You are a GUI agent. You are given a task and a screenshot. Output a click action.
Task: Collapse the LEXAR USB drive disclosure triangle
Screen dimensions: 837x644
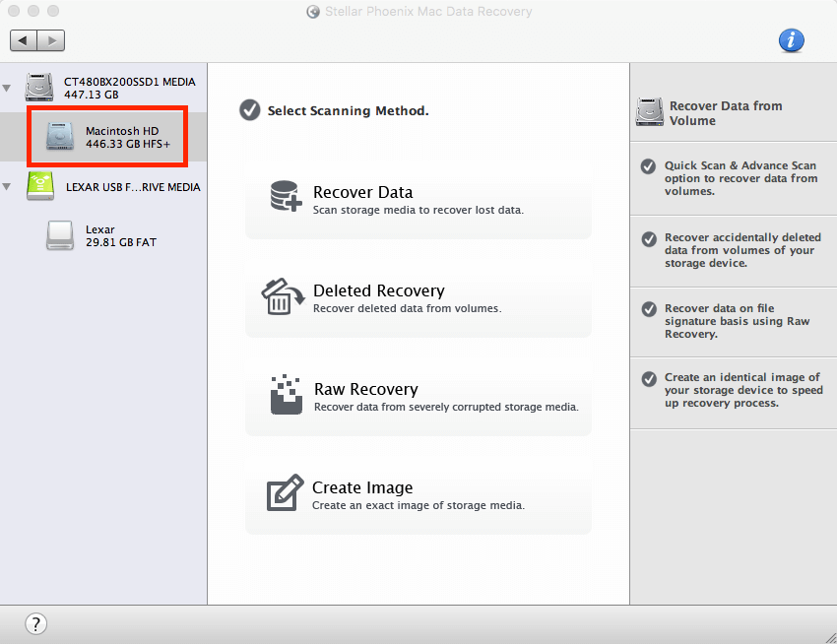coord(9,187)
